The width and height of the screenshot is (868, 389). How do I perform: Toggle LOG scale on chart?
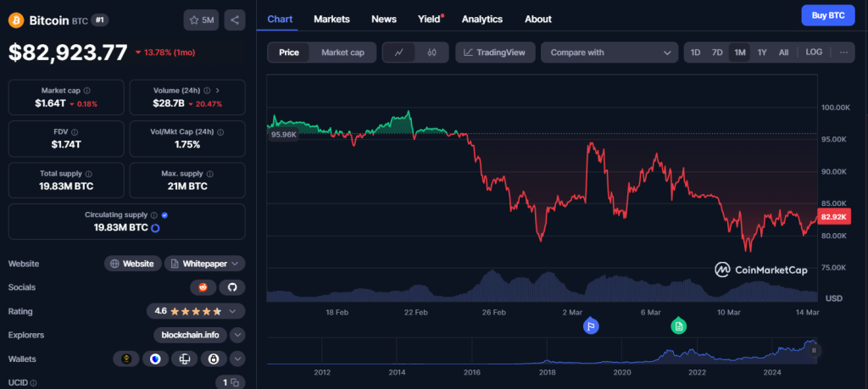click(x=814, y=53)
